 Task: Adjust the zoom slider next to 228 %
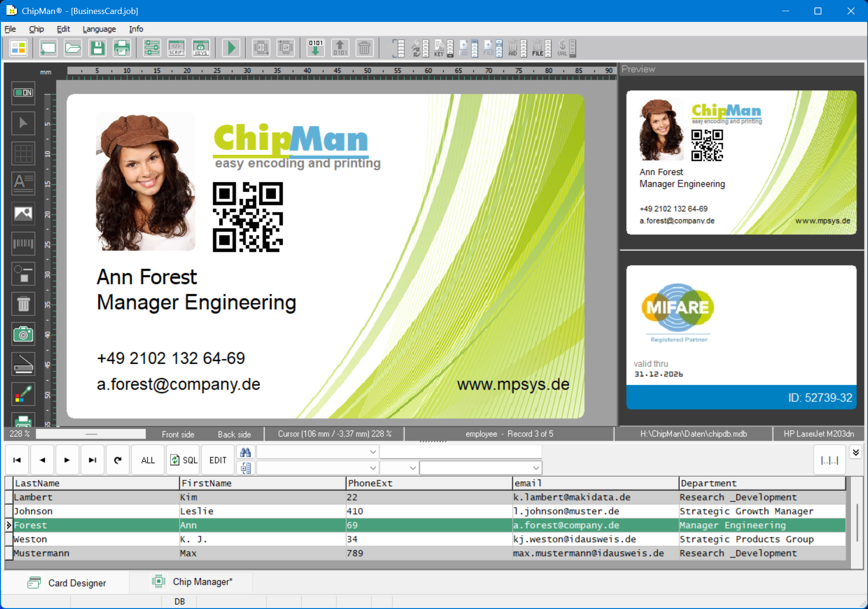(91, 434)
